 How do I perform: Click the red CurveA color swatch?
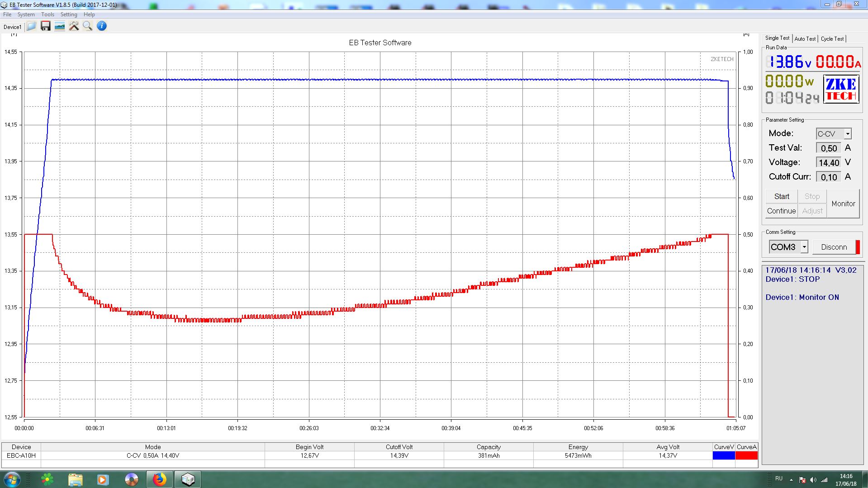[746, 455]
